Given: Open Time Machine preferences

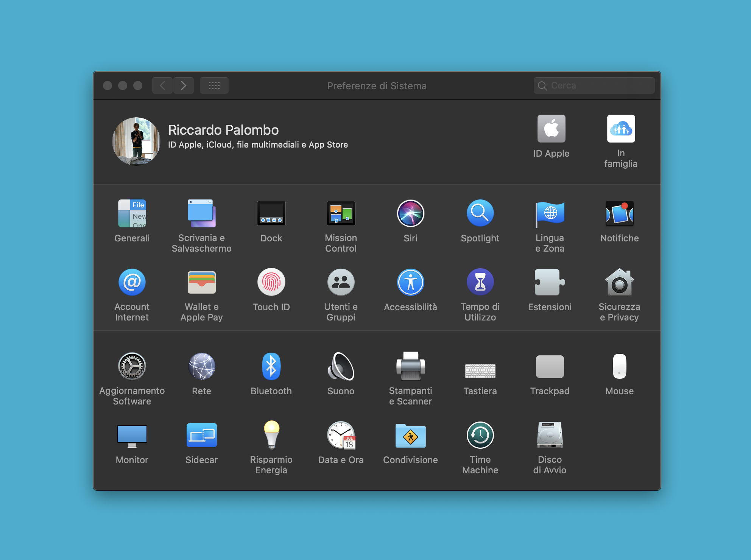Looking at the screenshot, I should pyautogui.click(x=480, y=435).
